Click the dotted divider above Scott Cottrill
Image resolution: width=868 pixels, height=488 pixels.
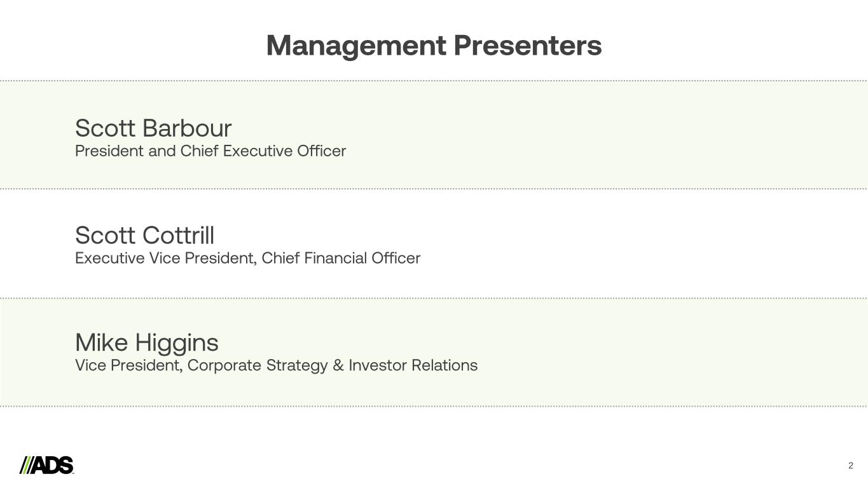(434, 189)
